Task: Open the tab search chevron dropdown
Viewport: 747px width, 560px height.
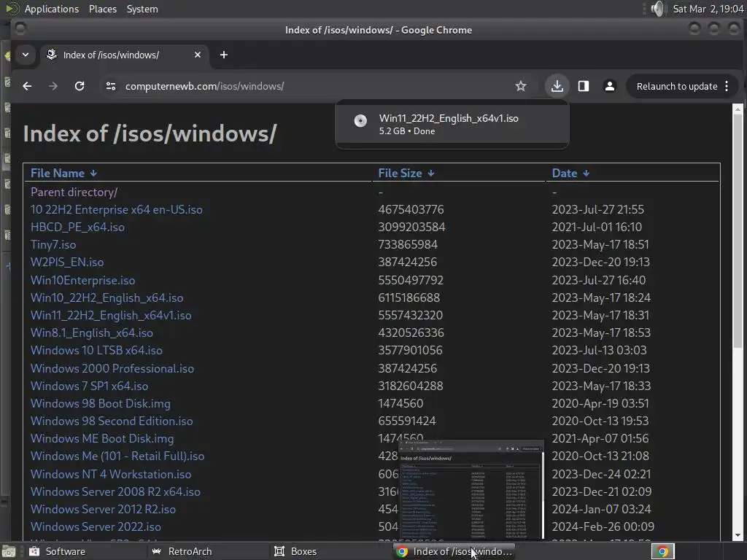Action: pos(26,55)
